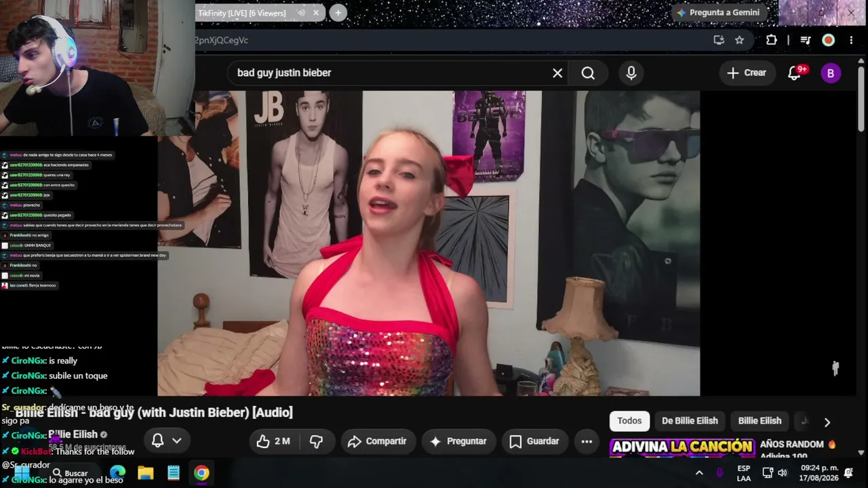
Task: Open File Explorer from taskbar
Action: pyautogui.click(x=145, y=472)
